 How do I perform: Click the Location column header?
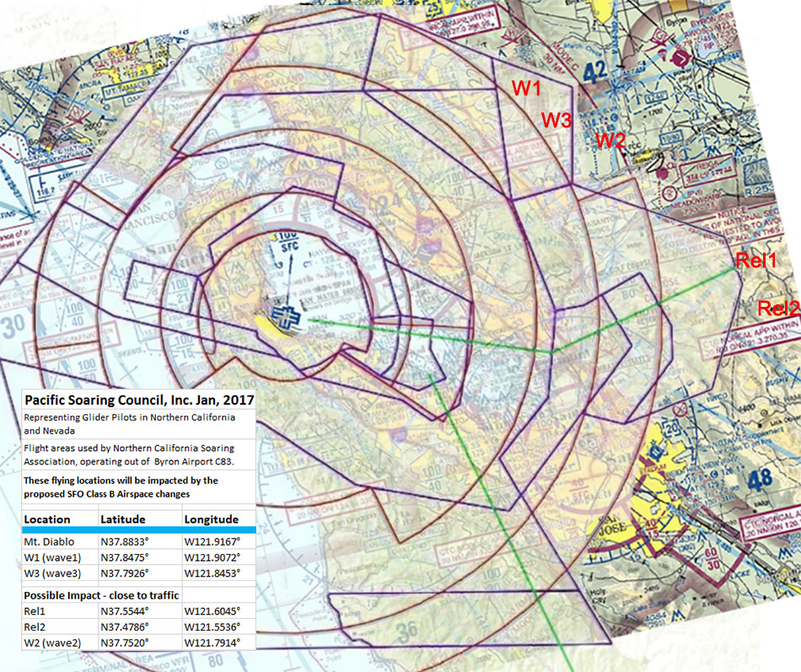coord(47,519)
